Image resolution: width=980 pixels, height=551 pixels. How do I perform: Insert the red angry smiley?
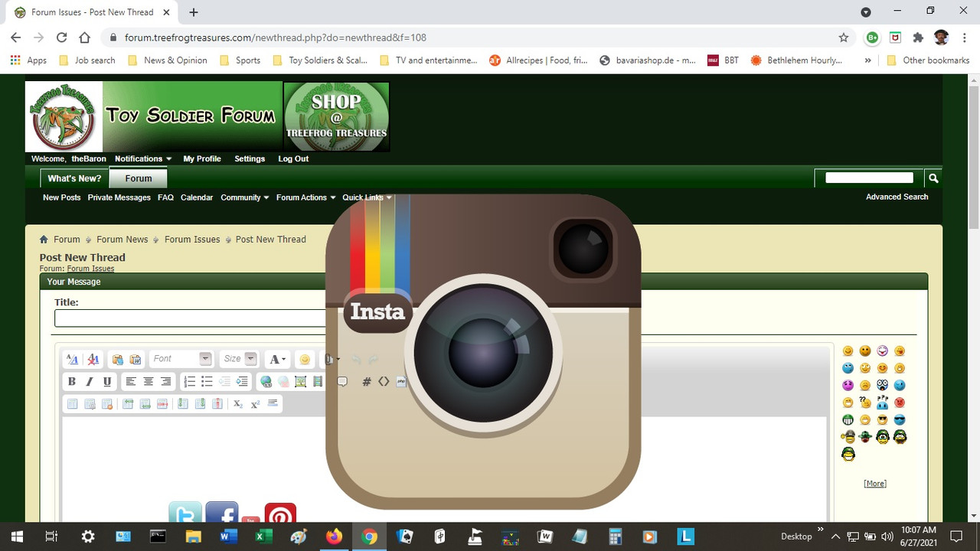click(x=900, y=403)
